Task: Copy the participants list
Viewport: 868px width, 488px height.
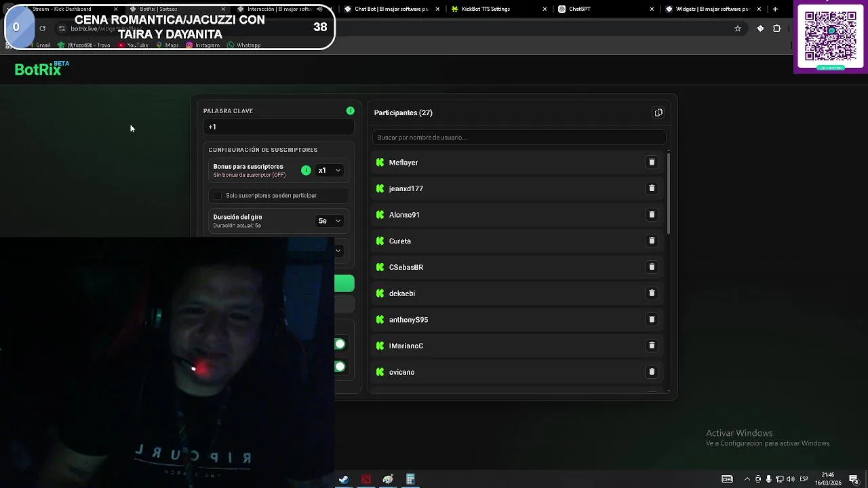Action: point(658,113)
